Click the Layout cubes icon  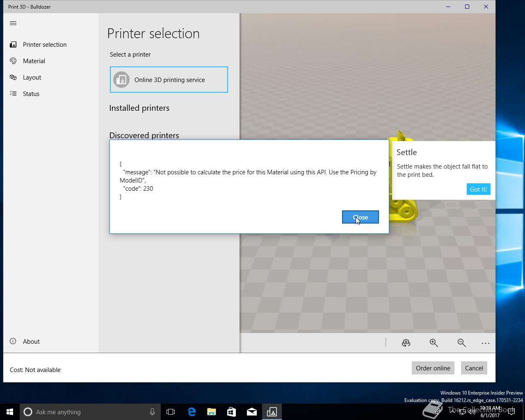point(13,77)
